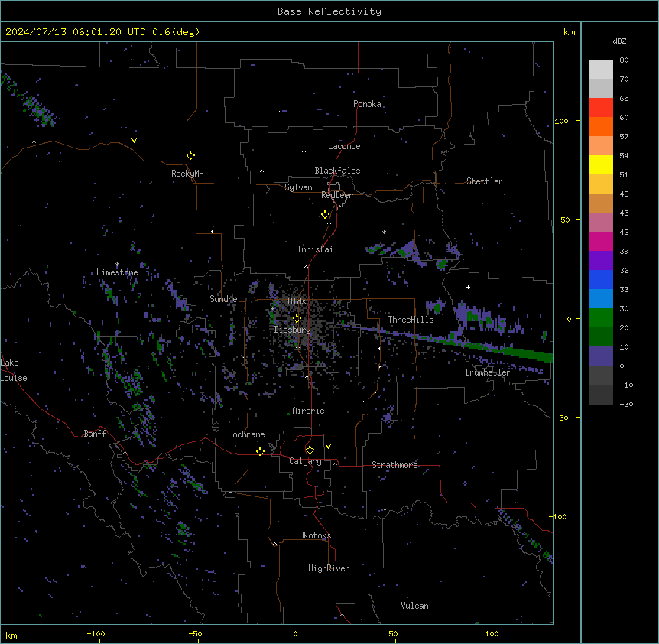Click the white asterisk marker east of Innisfail
Viewport: 659px width, 644px height.
[384, 233]
